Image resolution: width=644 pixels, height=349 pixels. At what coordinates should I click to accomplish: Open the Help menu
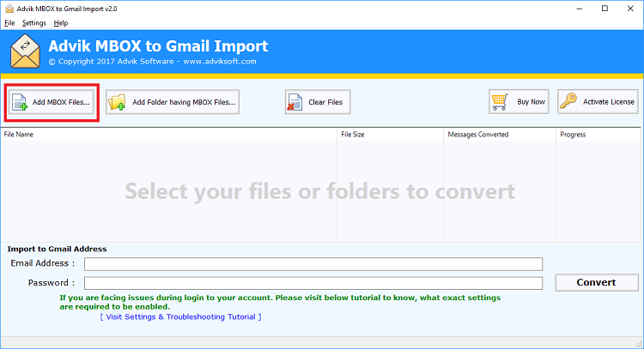click(61, 23)
